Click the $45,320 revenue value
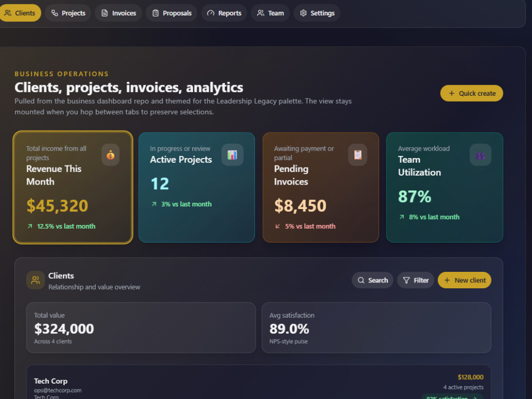This screenshot has height=399, width=532. point(57,205)
